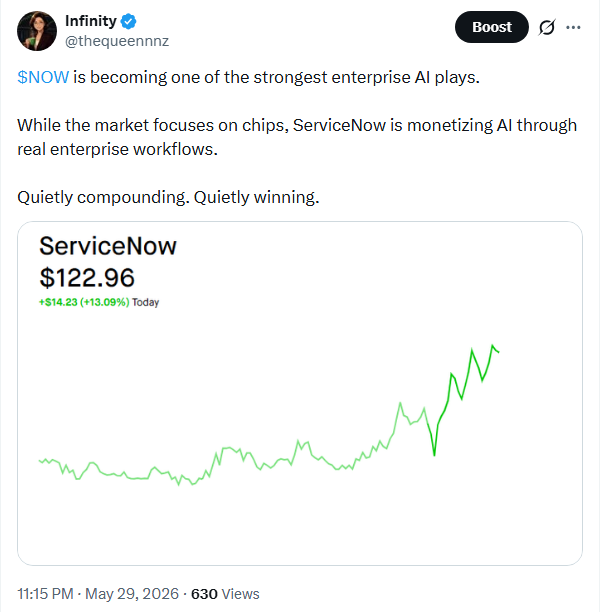Click the $122.96 price in the chart
The image size is (606, 612).
pyautogui.click(x=87, y=278)
